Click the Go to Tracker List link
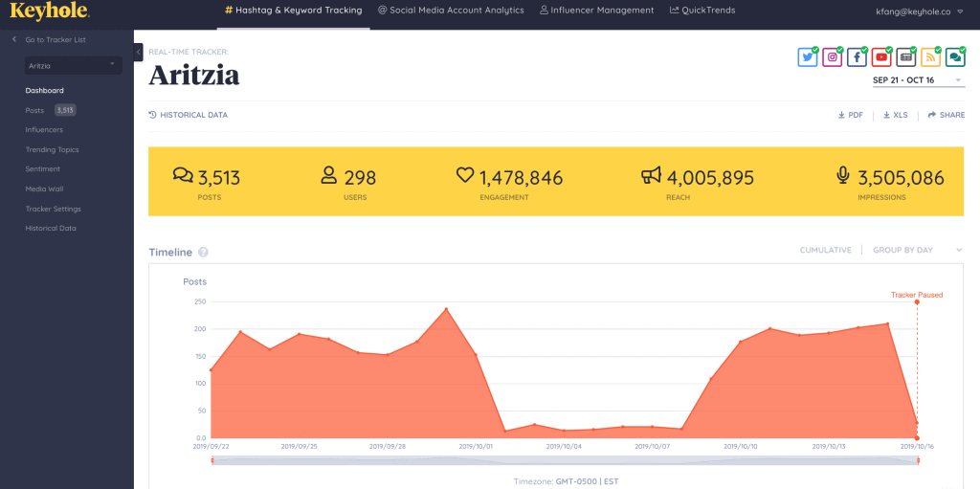The image size is (980, 489). [x=56, y=39]
